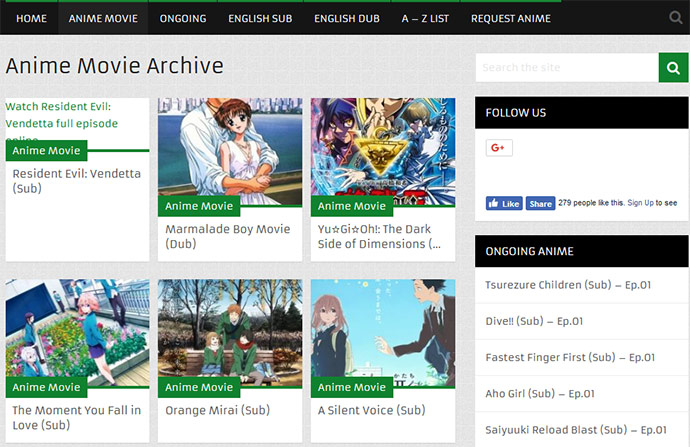690x447 pixels.
Task: Open the A Silent Voice thumbnail
Action: click(x=383, y=328)
